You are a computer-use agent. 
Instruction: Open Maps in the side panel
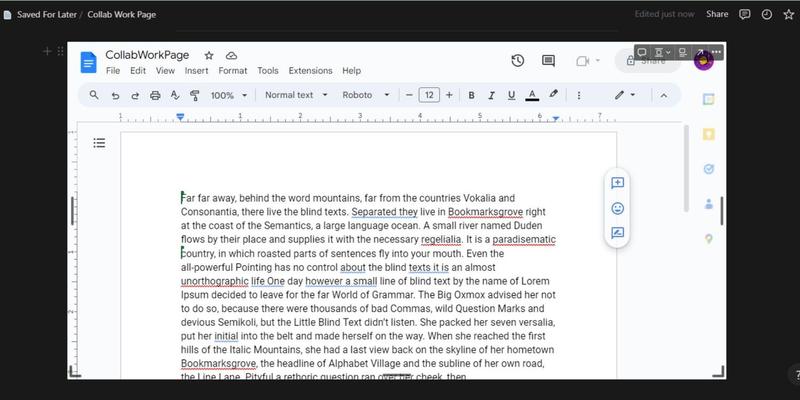pos(709,239)
